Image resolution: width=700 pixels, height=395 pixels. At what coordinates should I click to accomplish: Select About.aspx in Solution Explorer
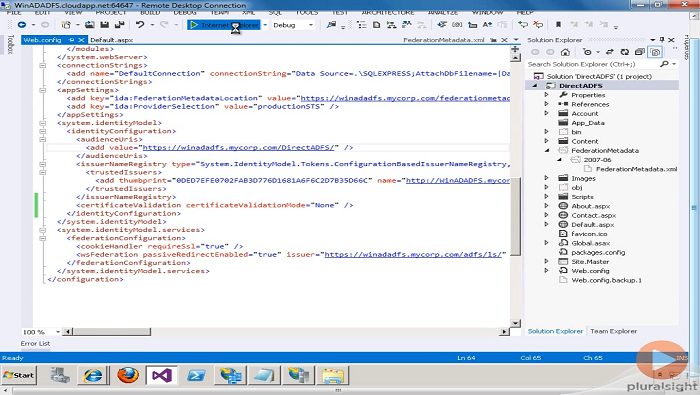coord(590,206)
